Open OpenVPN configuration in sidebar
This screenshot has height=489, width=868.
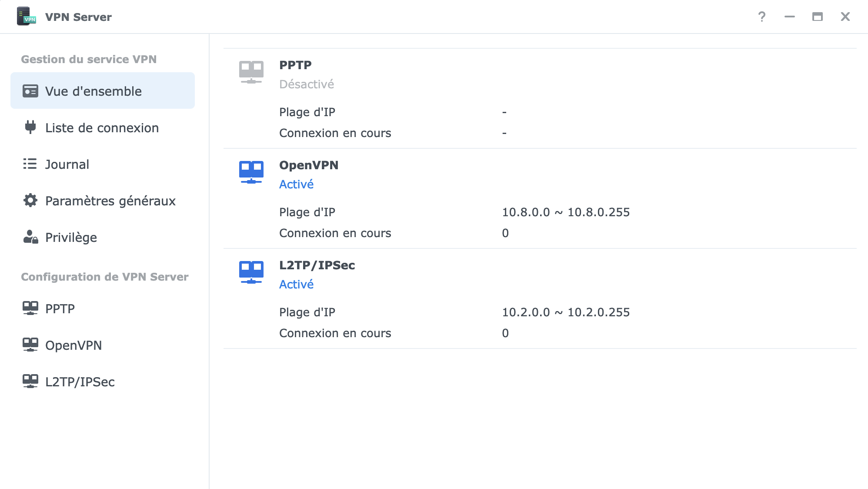[x=73, y=345]
